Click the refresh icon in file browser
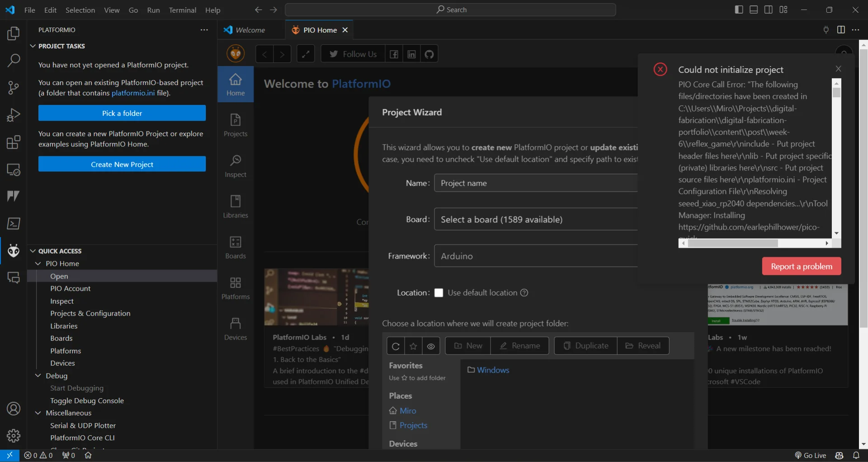Screen dimensions: 868x462 [x=396, y=346]
